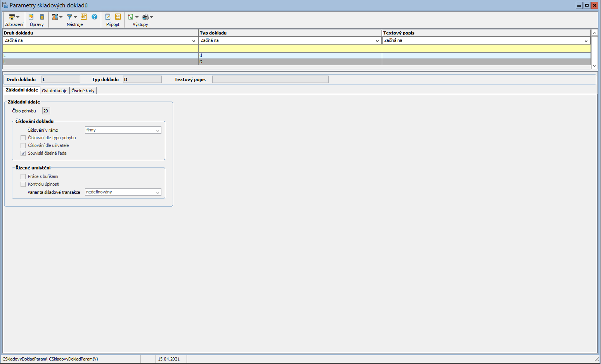Open the orange sliders settings icon
Viewport: 601px width, 364px height.
point(84,17)
